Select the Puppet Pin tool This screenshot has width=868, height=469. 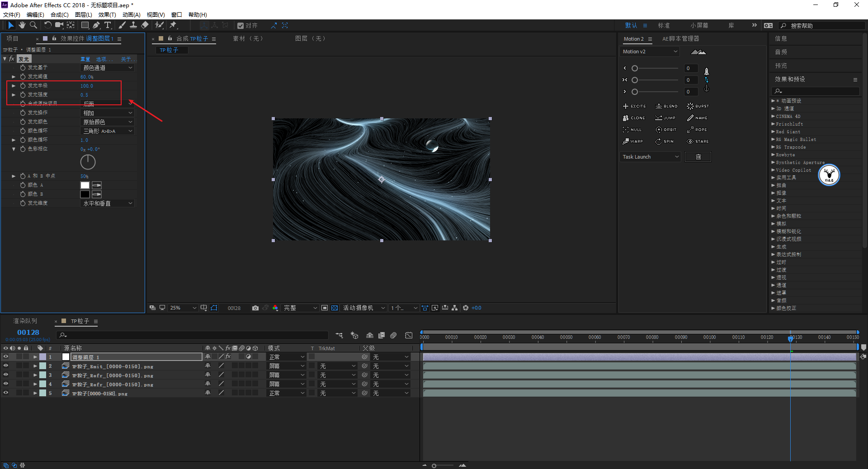click(173, 25)
